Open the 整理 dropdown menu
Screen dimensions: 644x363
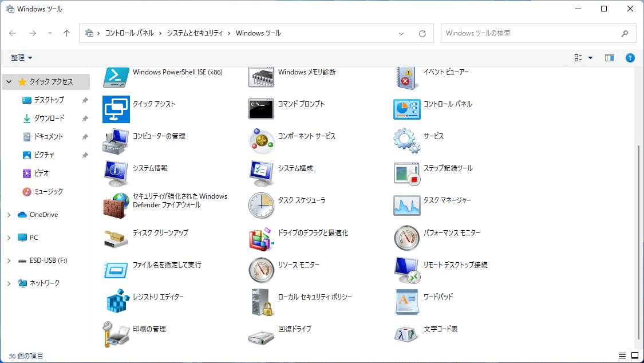click(x=22, y=58)
